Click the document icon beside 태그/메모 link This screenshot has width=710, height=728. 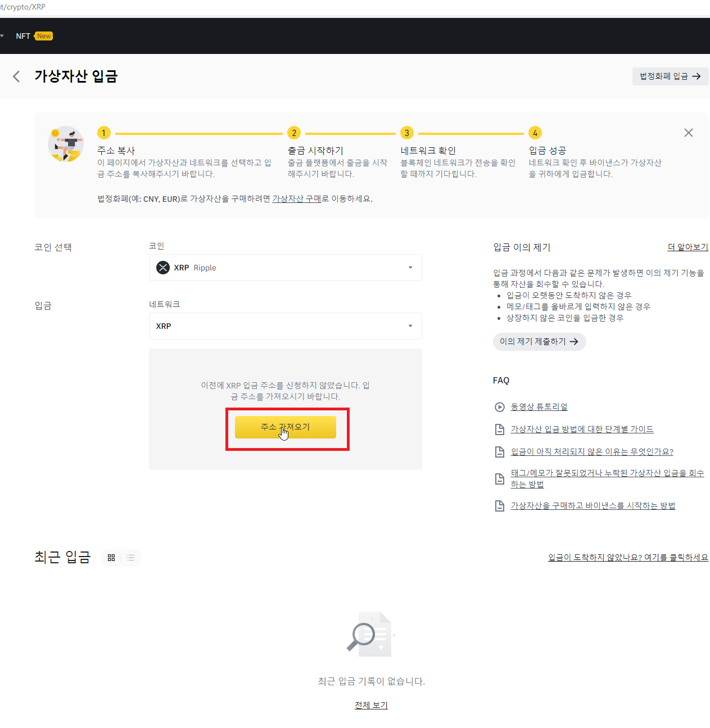click(x=499, y=479)
